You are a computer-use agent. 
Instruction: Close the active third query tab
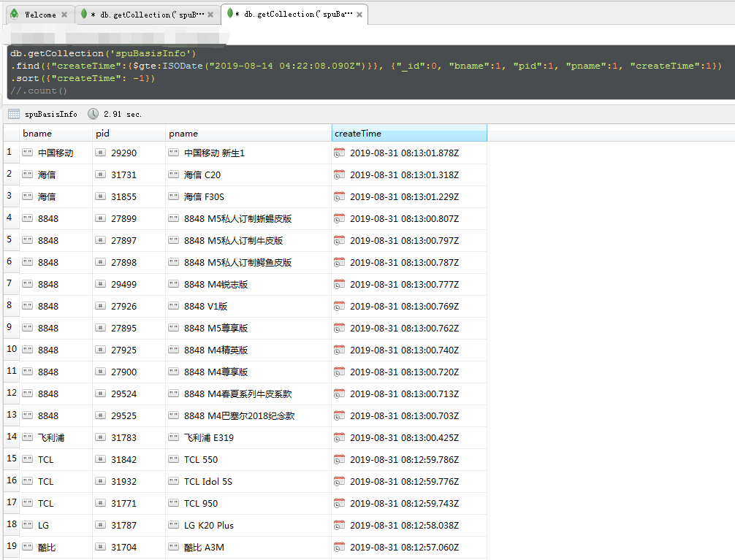359,15
